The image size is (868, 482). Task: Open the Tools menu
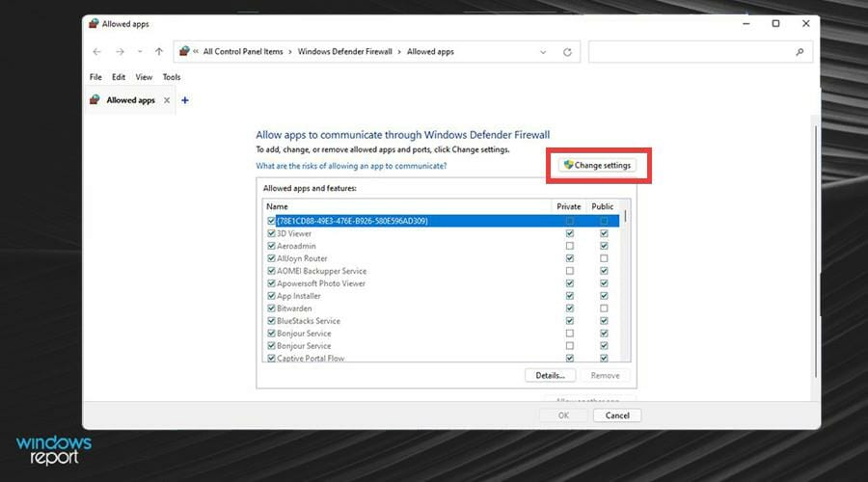point(172,77)
